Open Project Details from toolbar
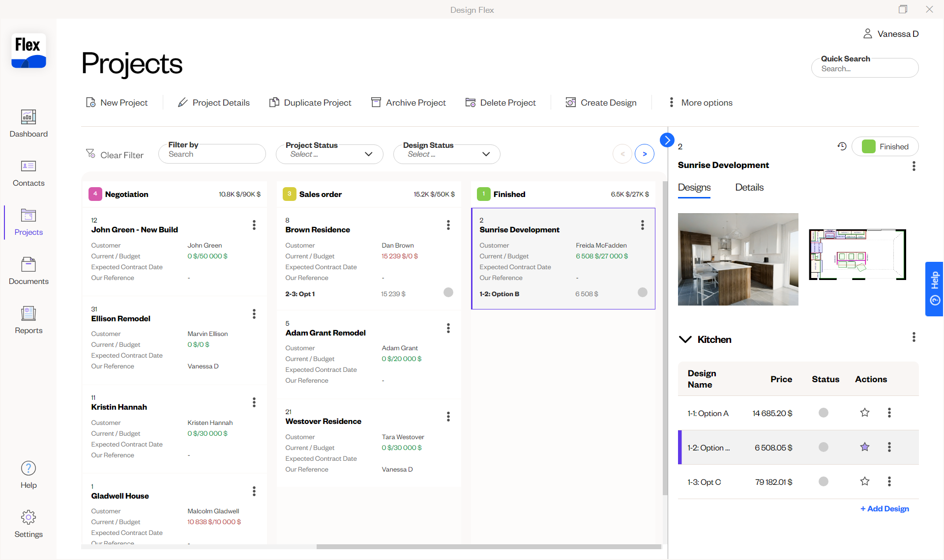This screenshot has height=560, width=944. [214, 103]
